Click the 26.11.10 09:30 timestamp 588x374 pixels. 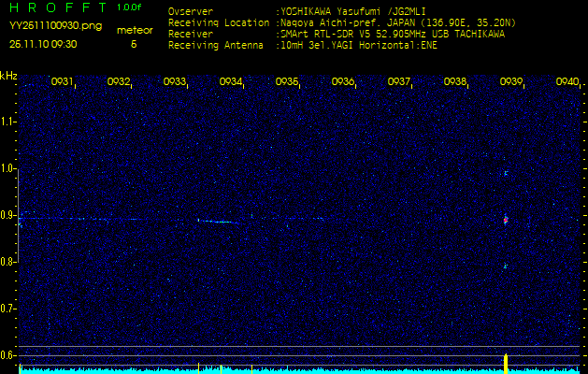pos(43,44)
